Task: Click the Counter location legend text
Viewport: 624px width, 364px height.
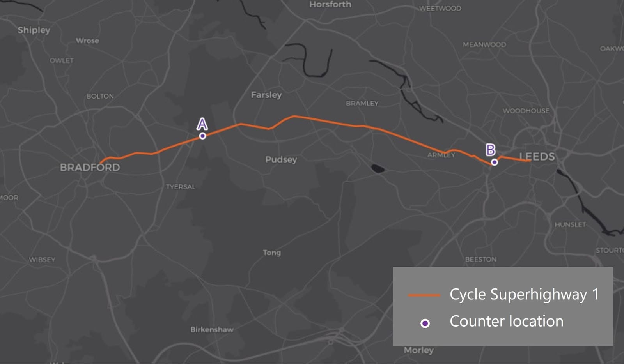Action: coord(507,321)
